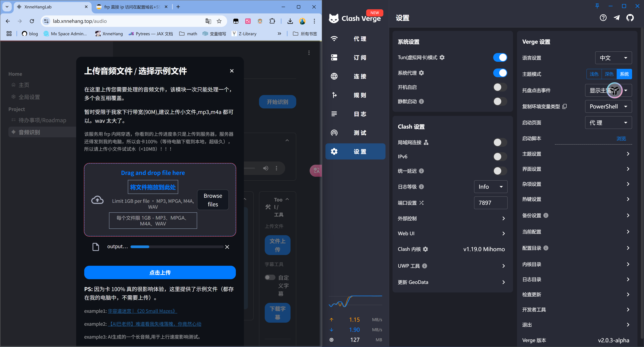Bookmark this page with star icon
The image size is (644, 347).
coord(219,21)
